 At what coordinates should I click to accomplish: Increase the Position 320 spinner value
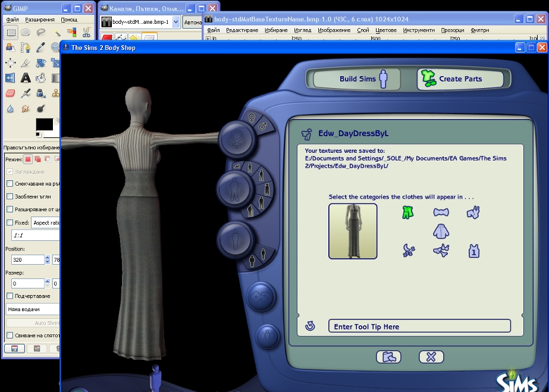click(47, 257)
